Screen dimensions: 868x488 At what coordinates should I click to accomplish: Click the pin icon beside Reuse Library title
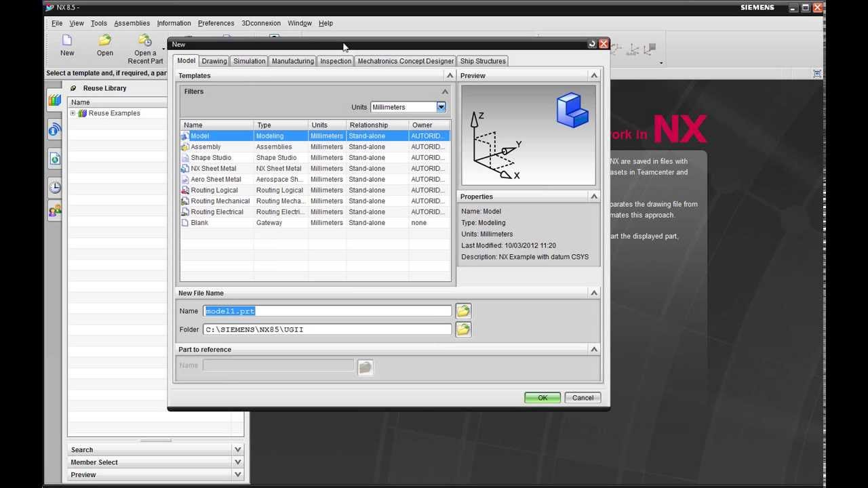coord(73,88)
